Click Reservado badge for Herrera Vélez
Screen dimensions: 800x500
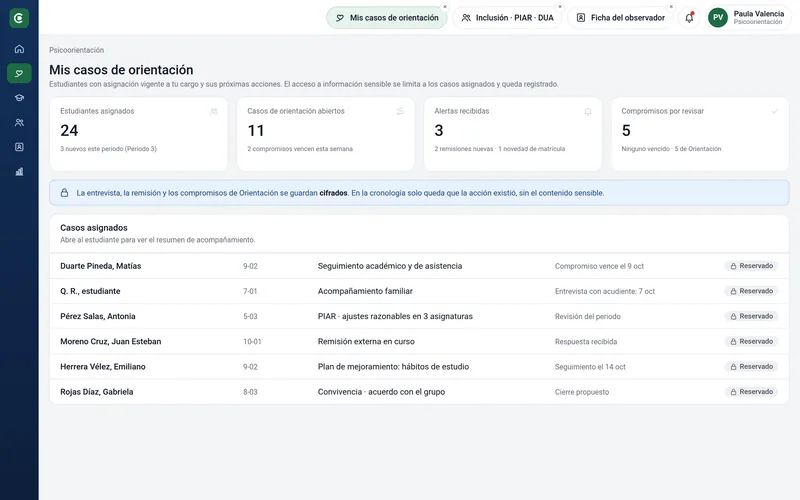[751, 366]
